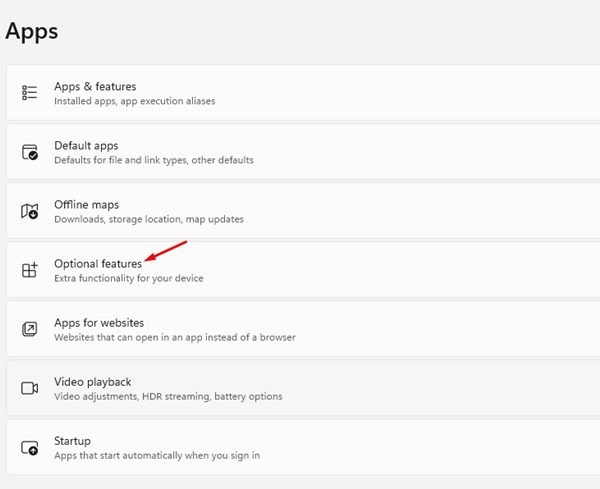
Task: Click the Apps page heading
Action: [x=32, y=31]
